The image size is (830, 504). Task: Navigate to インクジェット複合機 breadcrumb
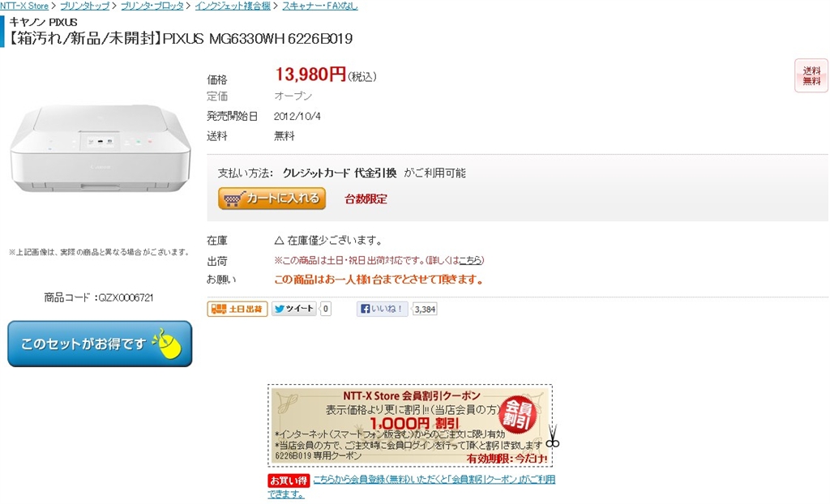pyautogui.click(x=233, y=6)
